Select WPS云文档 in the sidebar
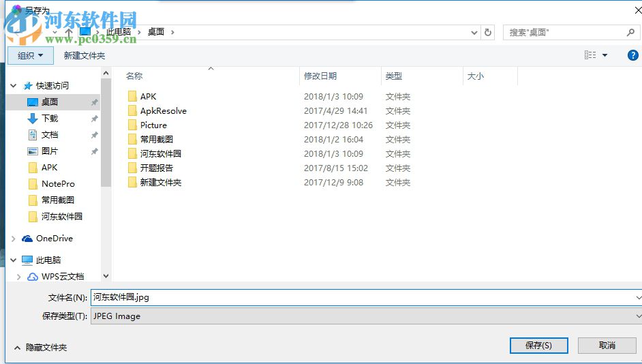This screenshot has height=364, width=642. pos(62,276)
